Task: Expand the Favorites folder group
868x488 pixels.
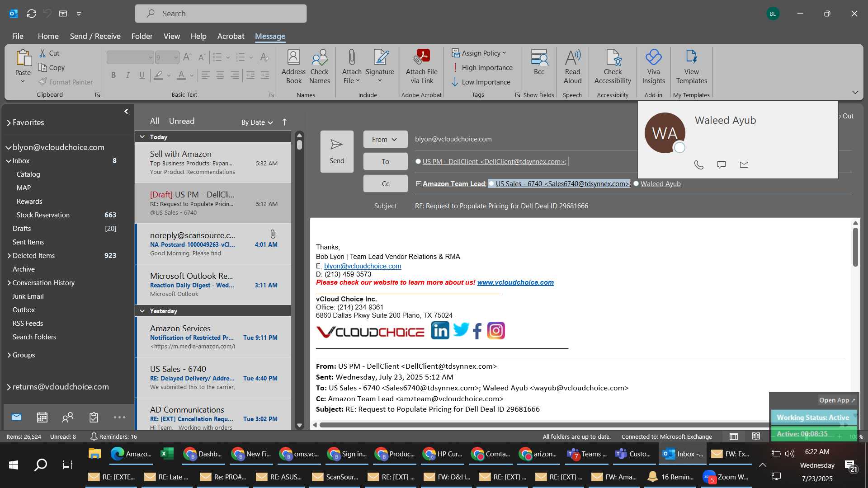Action: click(x=9, y=123)
